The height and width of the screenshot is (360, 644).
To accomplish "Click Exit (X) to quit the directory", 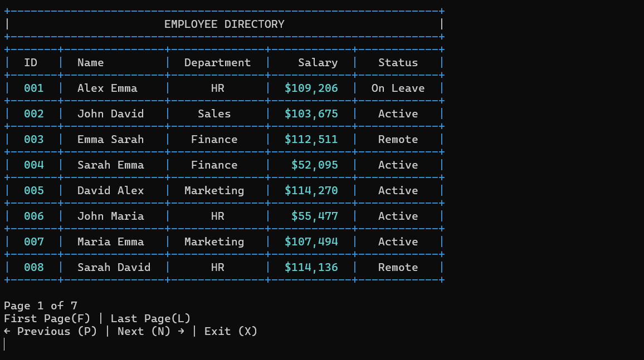I will 230,331.
